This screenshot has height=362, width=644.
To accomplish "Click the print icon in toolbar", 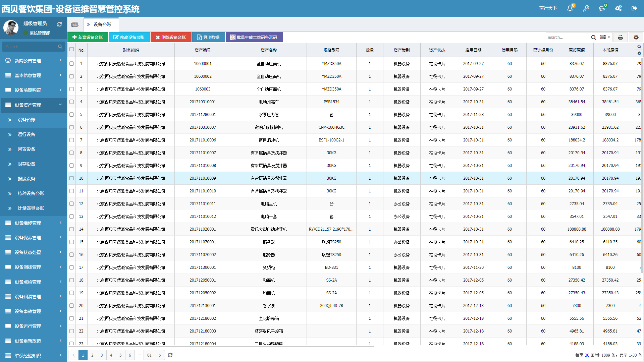I will [621, 37].
